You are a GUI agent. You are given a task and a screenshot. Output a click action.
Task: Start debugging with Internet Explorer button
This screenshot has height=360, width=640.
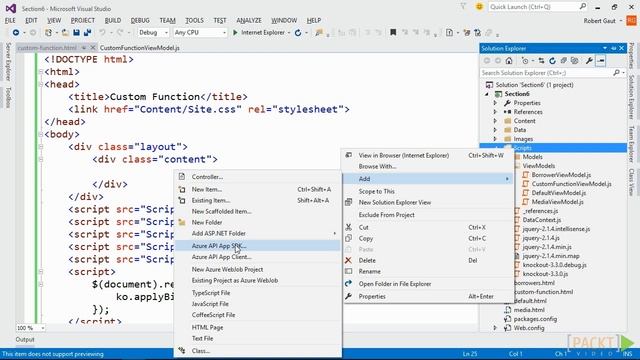259,33
